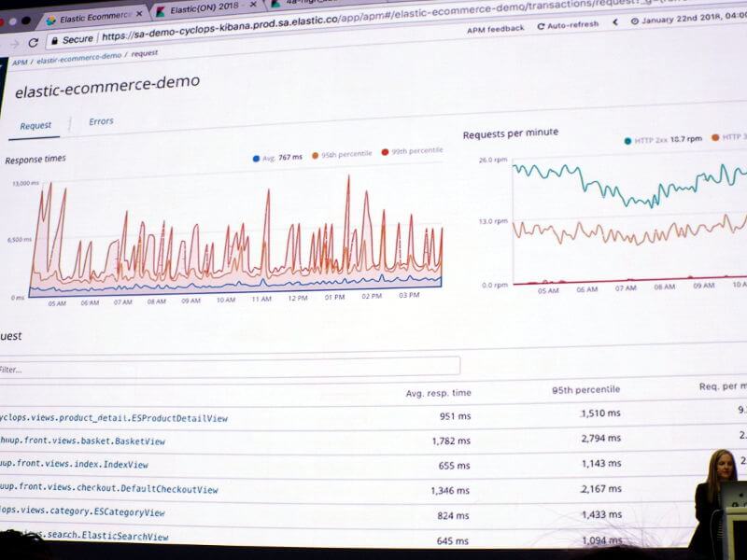
Task: Click the Response times chart title
Action: (x=35, y=160)
